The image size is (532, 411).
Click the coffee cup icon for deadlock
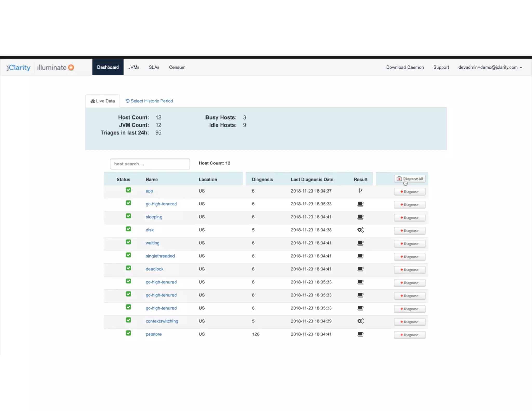360,269
